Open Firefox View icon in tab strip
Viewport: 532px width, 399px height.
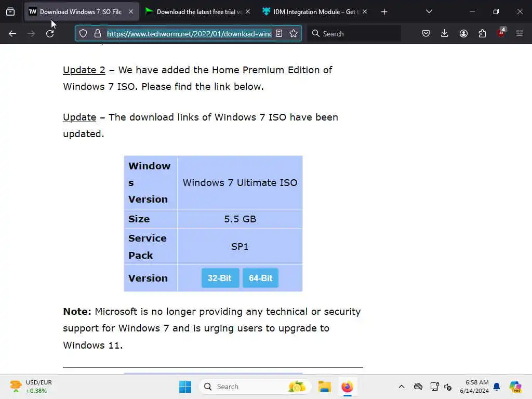pyautogui.click(x=10, y=11)
